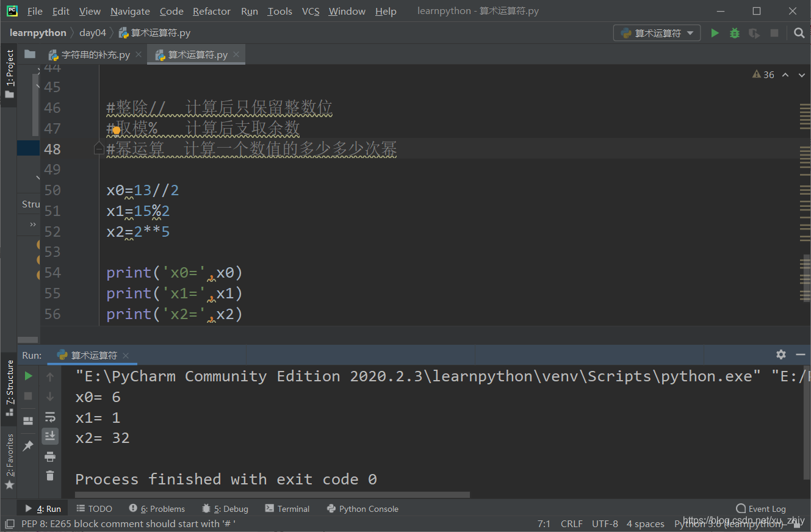Click the 36 warnings indicator

[763, 74]
